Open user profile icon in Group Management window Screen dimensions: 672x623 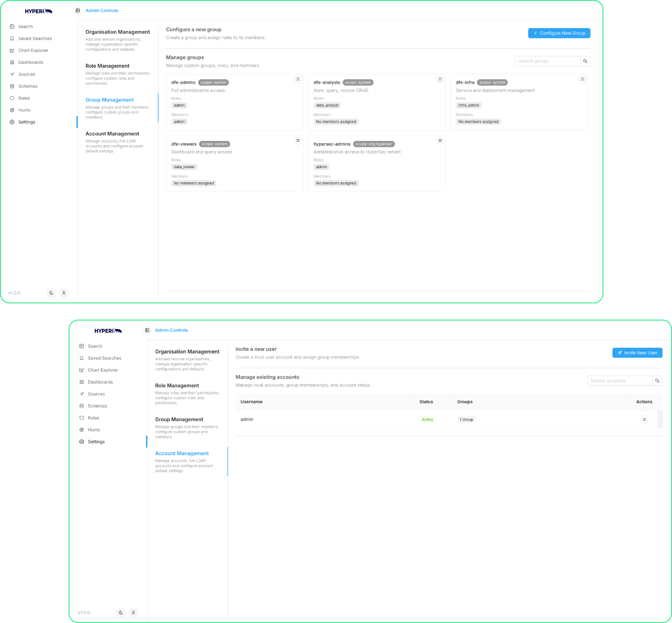click(64, 293)
